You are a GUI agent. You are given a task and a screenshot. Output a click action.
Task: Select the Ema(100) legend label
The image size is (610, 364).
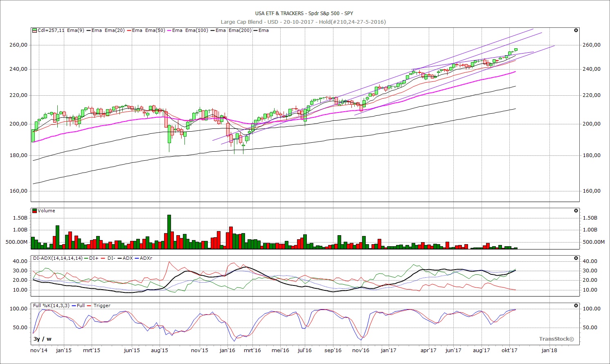point(197,30)
